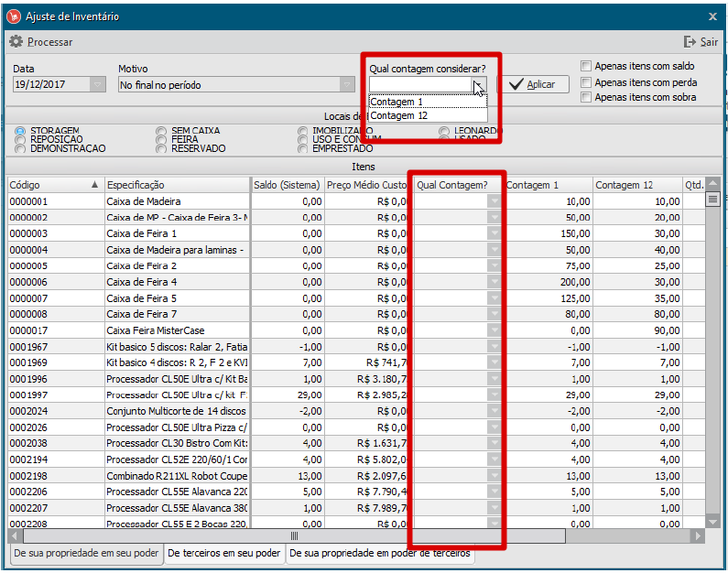
Task: Select the REPOSICAO location radio button
Action: [20, 140]
